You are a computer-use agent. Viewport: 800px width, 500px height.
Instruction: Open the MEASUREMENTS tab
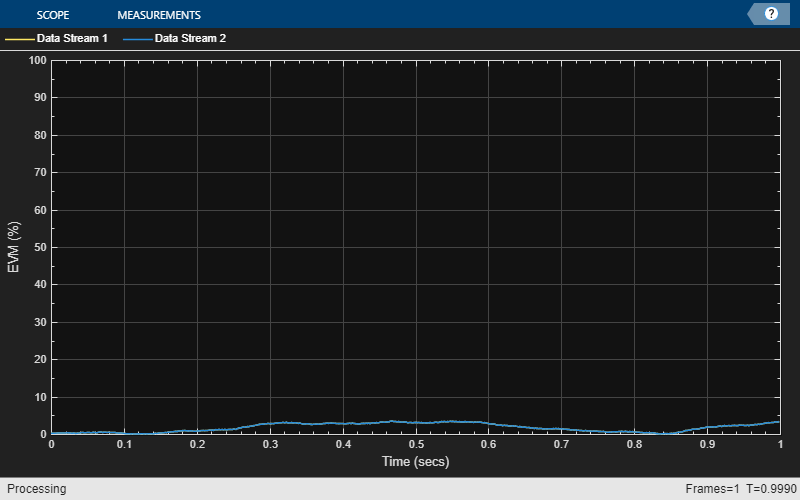tap(159, 15)
